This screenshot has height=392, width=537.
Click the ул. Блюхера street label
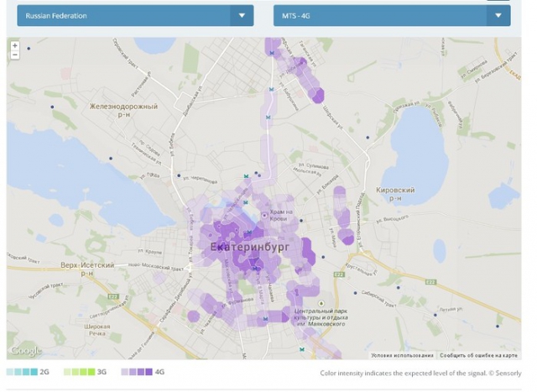coord(326,183)
